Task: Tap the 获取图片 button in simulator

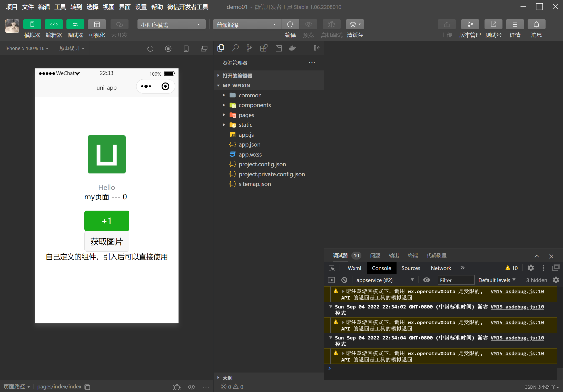Action: (x=107, y=242)
